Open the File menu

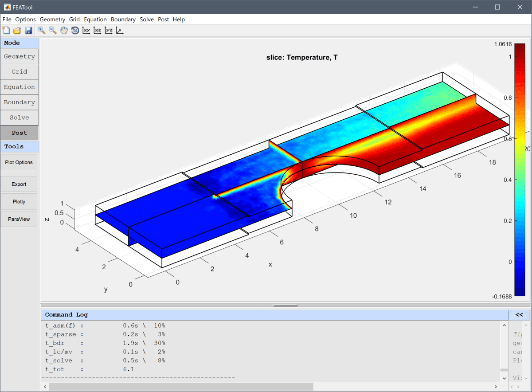click(7, 20)
